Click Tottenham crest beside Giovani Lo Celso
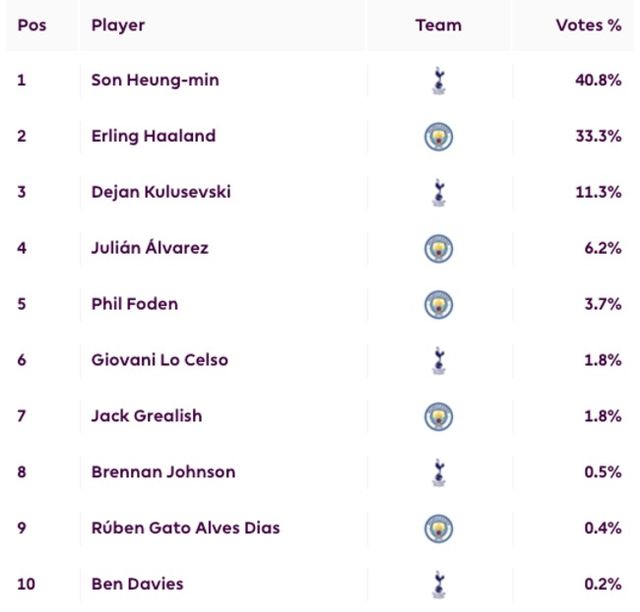Image resolution: width=640 pixels, height=612 pixels. pyautogui.click(x=437, y=360)
